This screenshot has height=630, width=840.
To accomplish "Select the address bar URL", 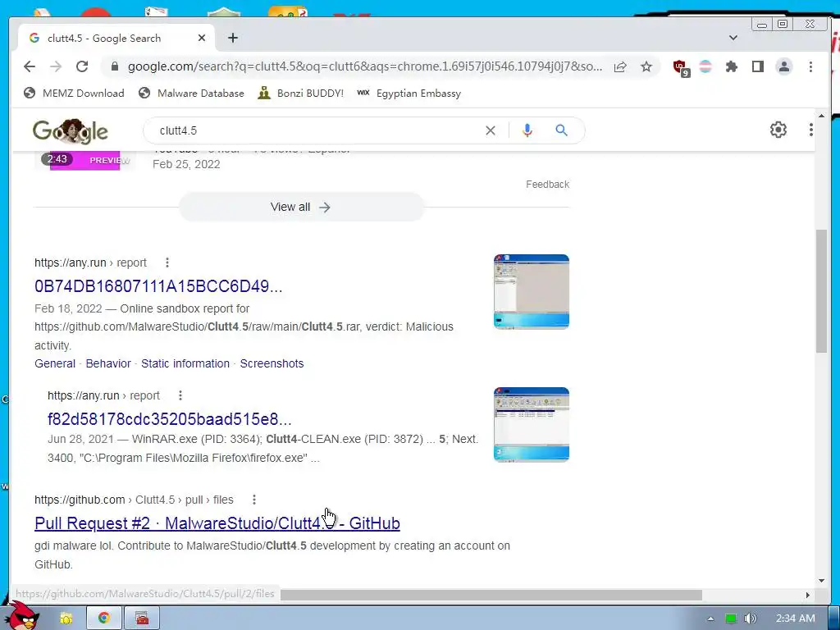I will coord(365,66).
